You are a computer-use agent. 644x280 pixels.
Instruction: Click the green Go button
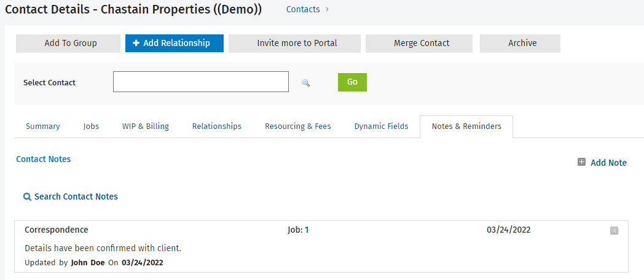(352, 82)
